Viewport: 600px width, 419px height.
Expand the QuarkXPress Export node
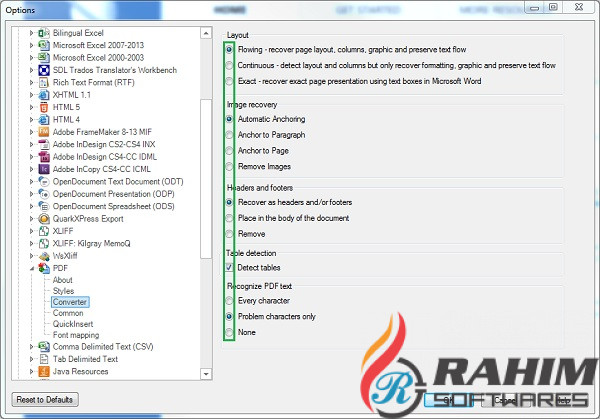[x=31, y=219]
